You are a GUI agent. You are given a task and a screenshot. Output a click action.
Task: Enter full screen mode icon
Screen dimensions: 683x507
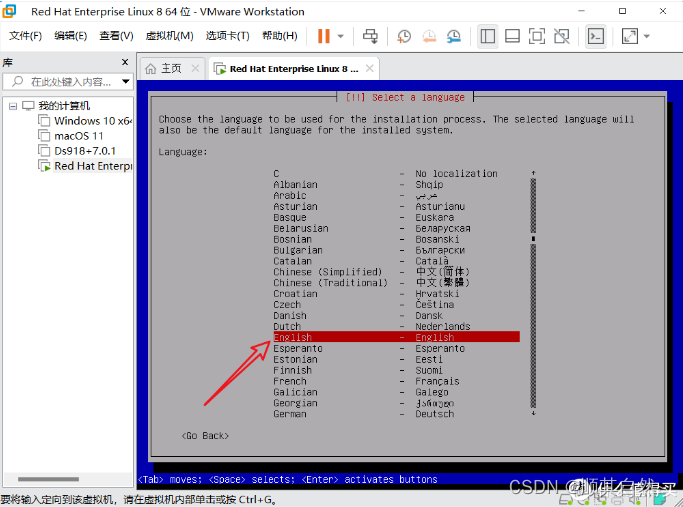click(537, 36)
